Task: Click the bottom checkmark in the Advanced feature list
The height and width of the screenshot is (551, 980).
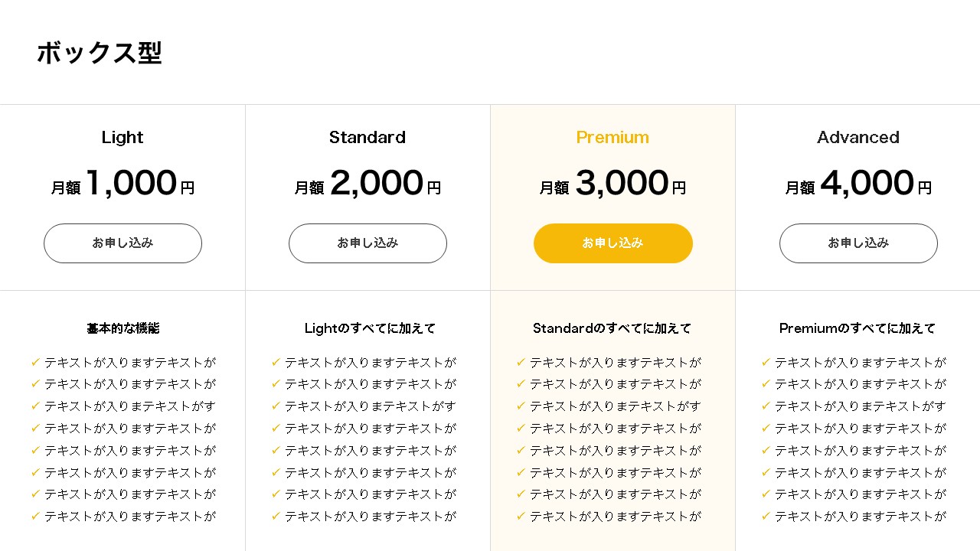Action: [x=766, y=517]
